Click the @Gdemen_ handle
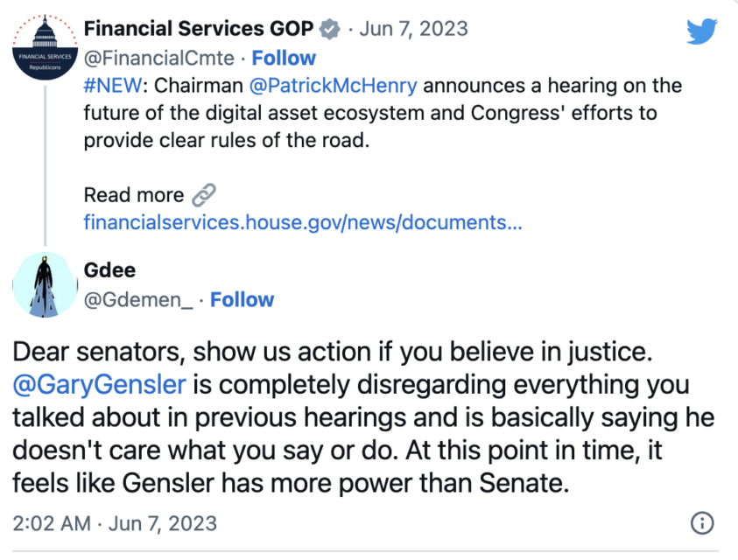This screenshot has height=560, width=738. click(x=138, y=300)
